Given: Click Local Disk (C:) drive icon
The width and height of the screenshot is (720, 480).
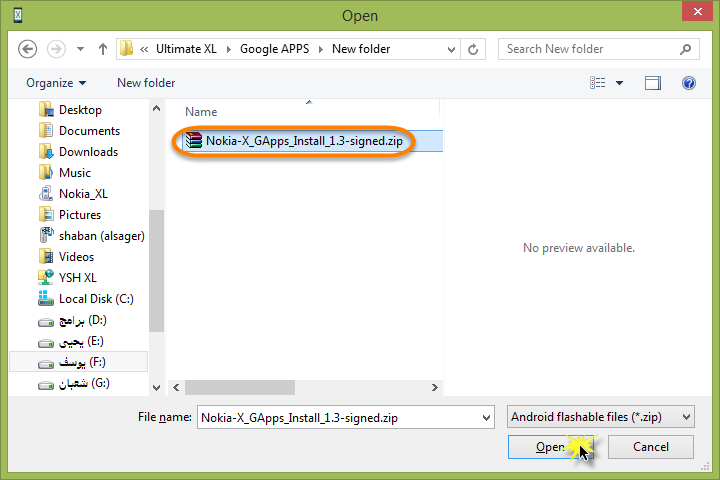Looking at the screenshot, I should [46, 299].
